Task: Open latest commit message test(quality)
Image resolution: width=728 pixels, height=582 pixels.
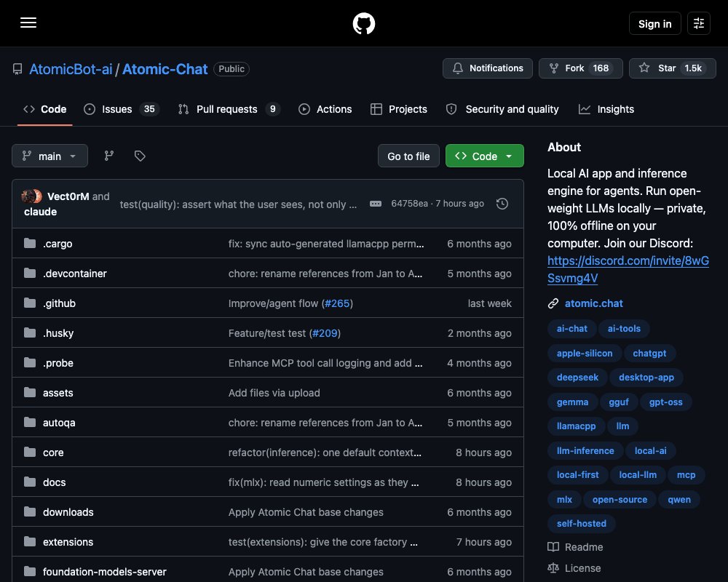Action: pos(238,204)
